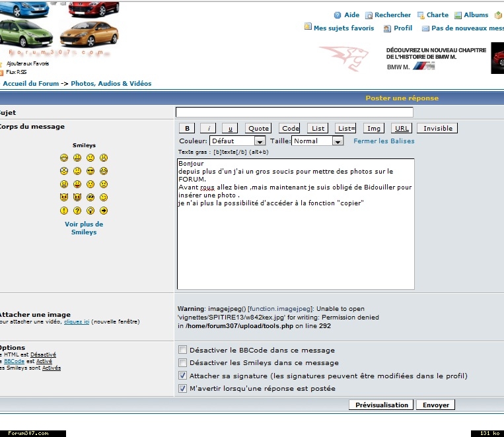The image size is (504, 437).
Task: Click the Aide help icon
Action: click(338, 15)
